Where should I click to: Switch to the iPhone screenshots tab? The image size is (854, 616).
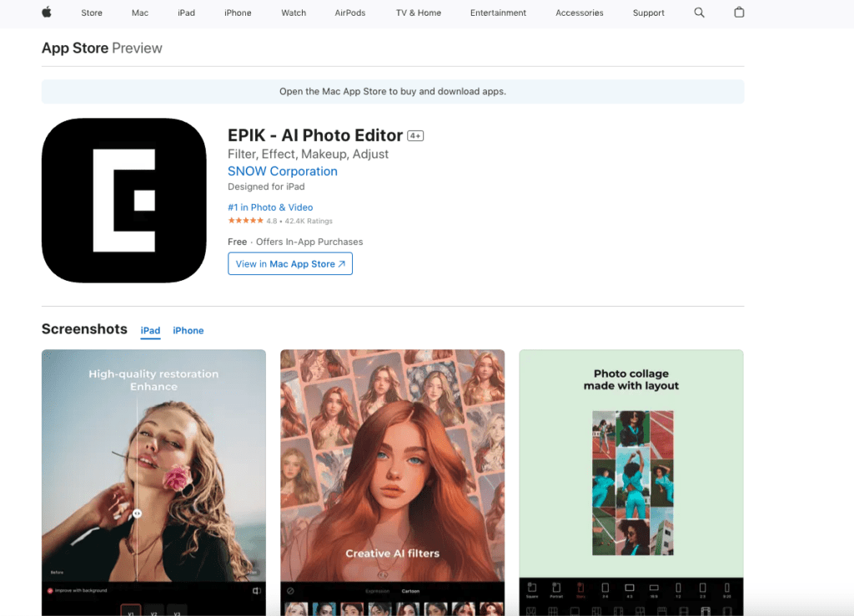[x=188, y=330]
